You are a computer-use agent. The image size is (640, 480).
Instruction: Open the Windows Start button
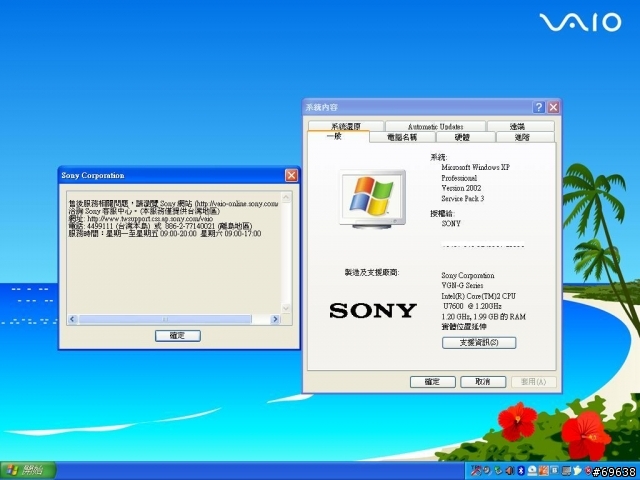[28, 471]
